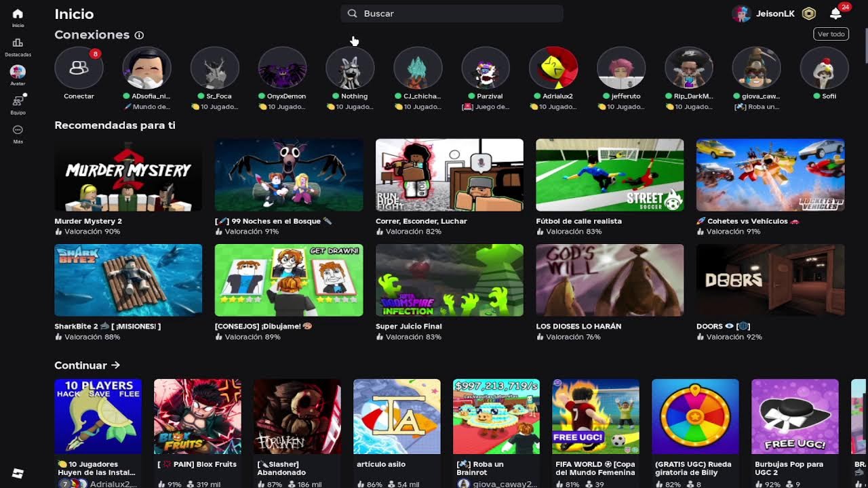Screen dimensions: 868x488
Task: Open Cohetes vs Vehículos thumbnail
Action: (770, 175)
